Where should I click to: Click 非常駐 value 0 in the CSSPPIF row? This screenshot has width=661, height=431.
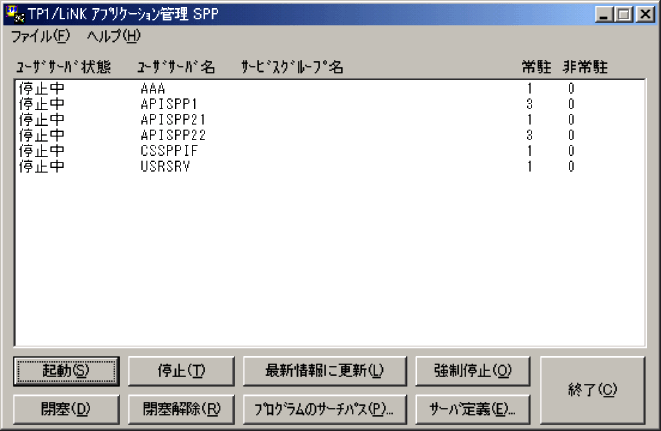pos(571,151)
